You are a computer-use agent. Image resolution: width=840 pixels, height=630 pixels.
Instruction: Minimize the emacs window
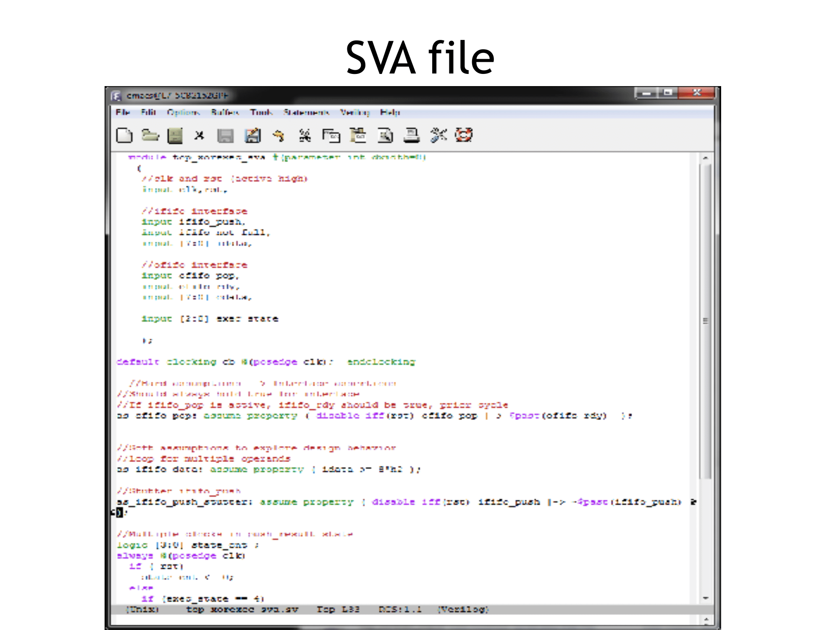point(647,93)
